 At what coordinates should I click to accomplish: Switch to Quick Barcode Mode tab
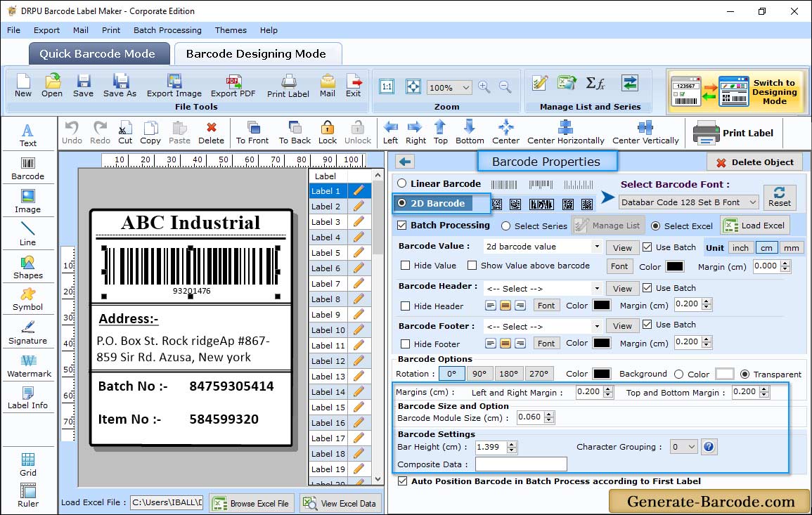click(99, 54)
